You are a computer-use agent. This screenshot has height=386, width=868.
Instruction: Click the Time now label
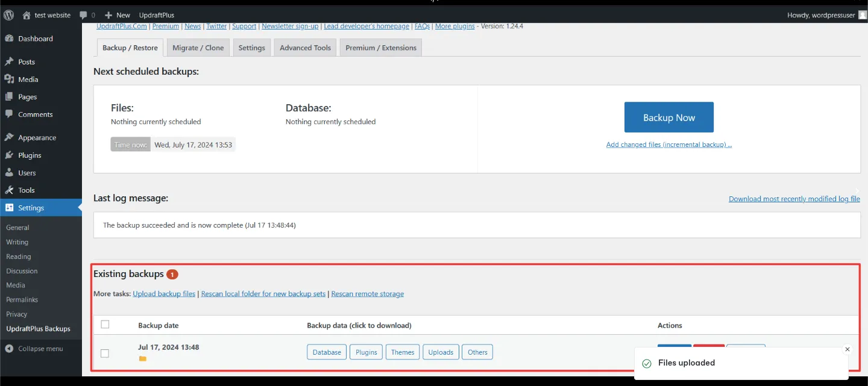pos(130,145)
